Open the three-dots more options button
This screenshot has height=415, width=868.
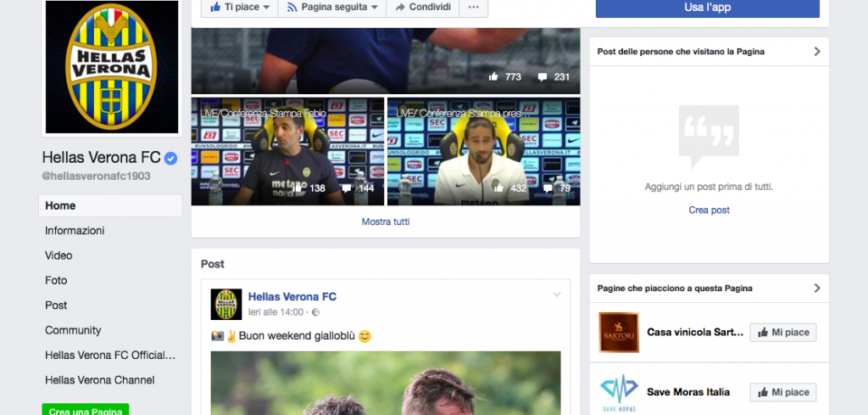click(473, 7)
